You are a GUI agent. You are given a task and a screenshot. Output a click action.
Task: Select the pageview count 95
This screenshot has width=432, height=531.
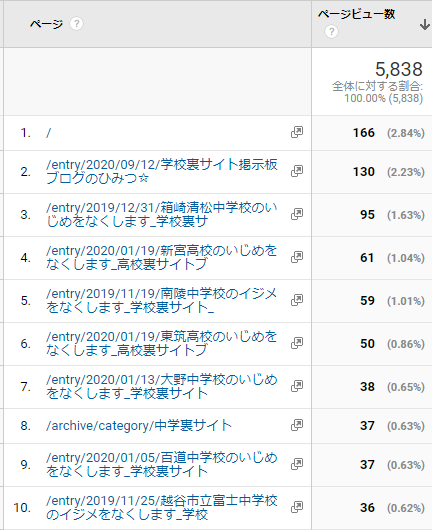pyautogui.click(x=367, y=215)
